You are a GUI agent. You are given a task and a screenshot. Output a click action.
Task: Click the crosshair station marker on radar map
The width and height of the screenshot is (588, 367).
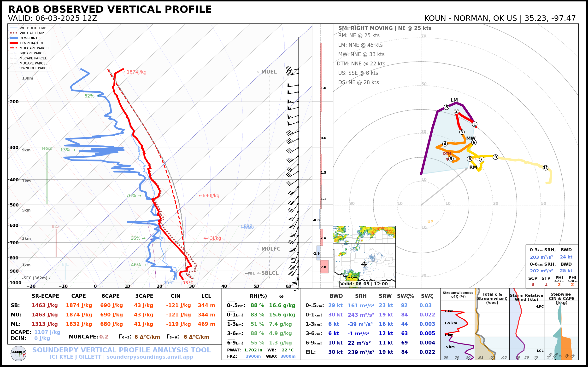tap(364, 264)
